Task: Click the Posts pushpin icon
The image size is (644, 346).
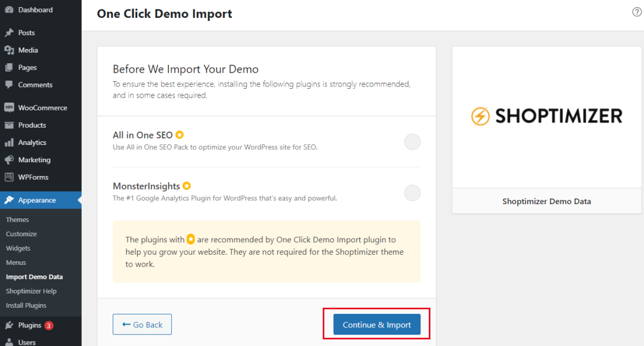Action: point(9,33)
